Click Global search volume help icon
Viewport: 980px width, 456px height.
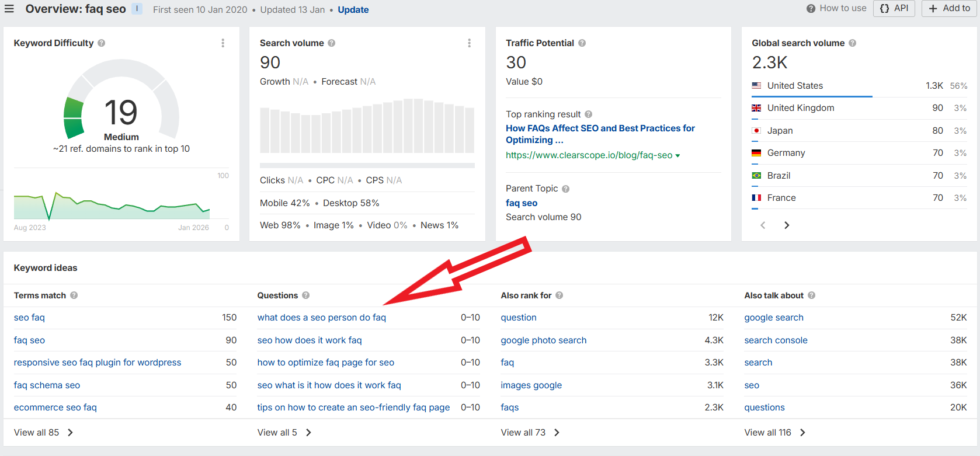(x=853, y=43)
